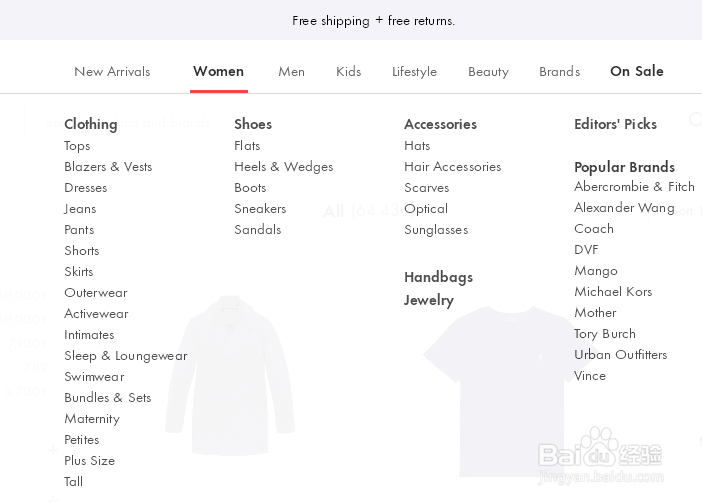This screenshot has height=502, width=702.
Task: Select Abercrombie & Fitch brand
Action: [634, 186]
